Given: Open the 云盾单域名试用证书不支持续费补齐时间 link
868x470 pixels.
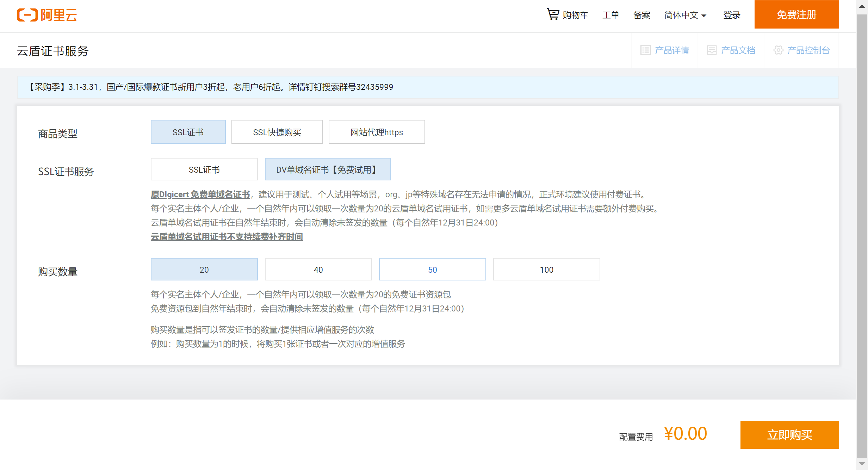Looking at the screenshot, I should tap(227, 237).
